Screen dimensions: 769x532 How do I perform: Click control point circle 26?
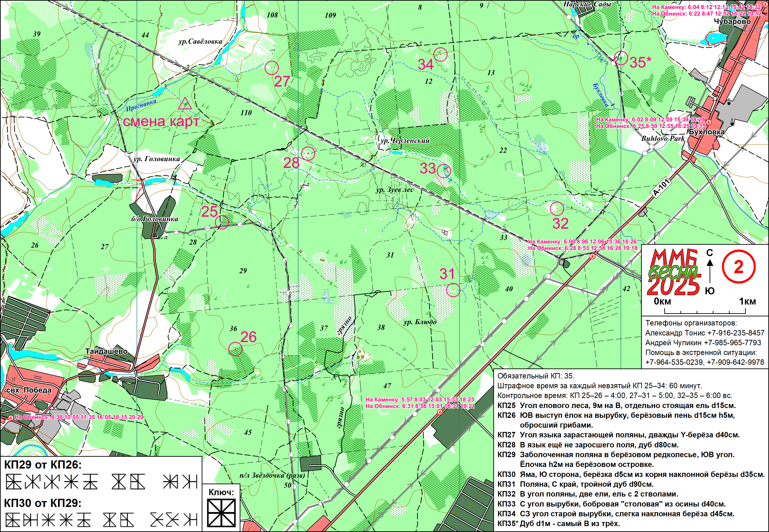(236, 349)
